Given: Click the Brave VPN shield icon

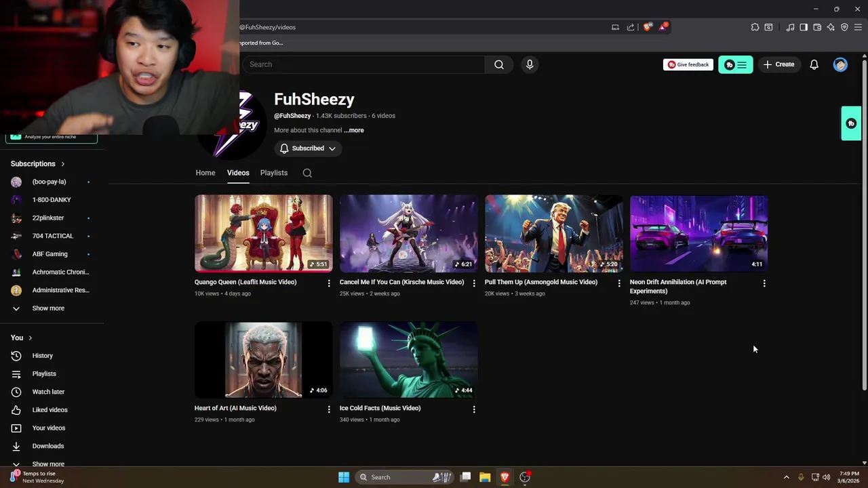Looking at the screenshot, I should coord(844,27).
